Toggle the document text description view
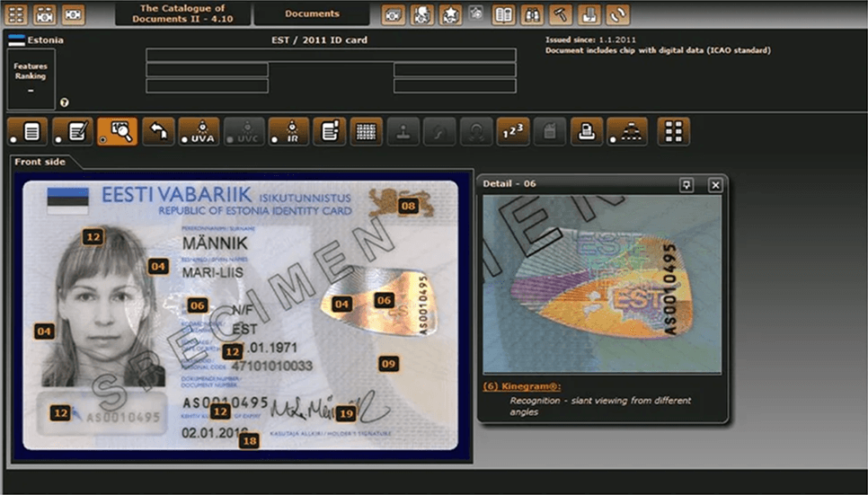Viewport: 868px width, 495px height. click(x=28, y=132)
